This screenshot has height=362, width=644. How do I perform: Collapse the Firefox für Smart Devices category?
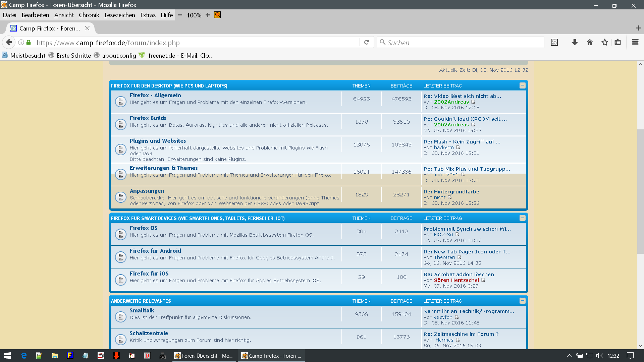(x=522, y=218)
